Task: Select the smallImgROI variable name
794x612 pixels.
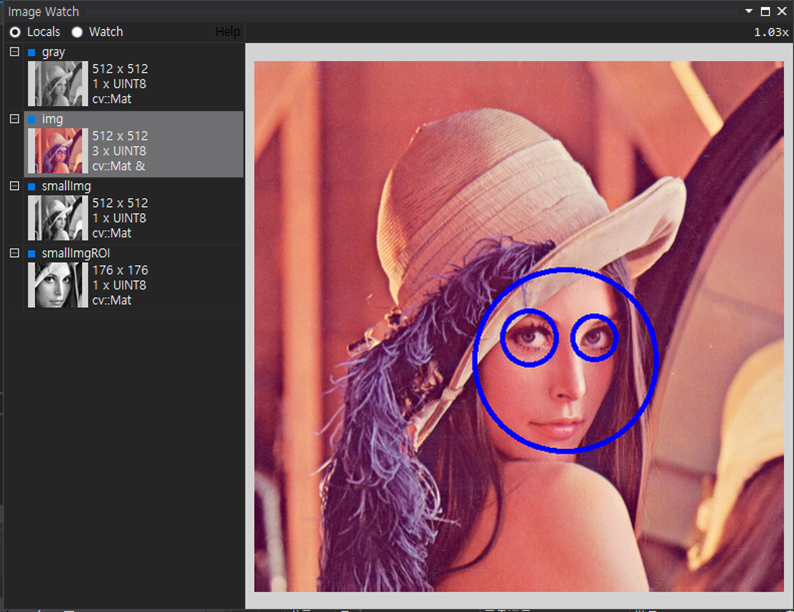Action: (75, 253)
